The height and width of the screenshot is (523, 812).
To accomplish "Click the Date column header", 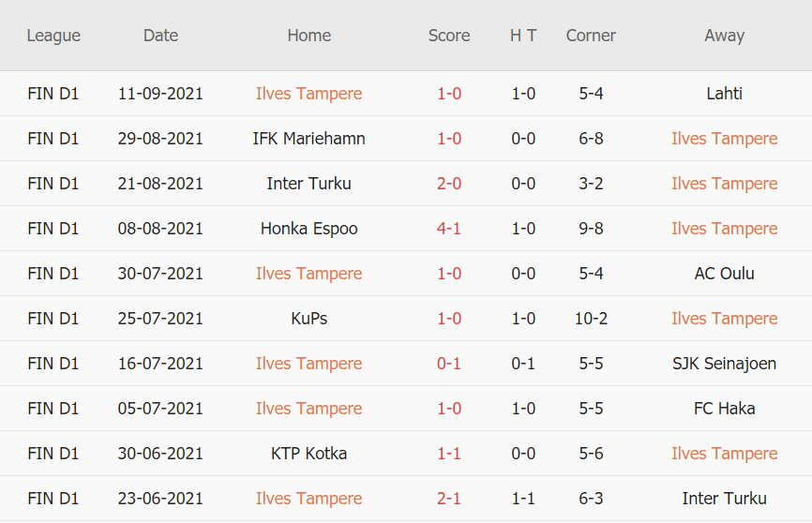I will click(x=160, y=36).
